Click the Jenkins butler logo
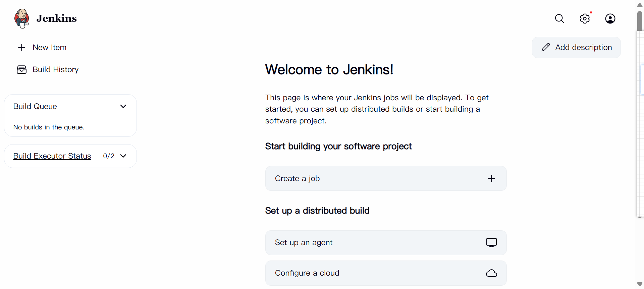 click(x=21, y=18)
